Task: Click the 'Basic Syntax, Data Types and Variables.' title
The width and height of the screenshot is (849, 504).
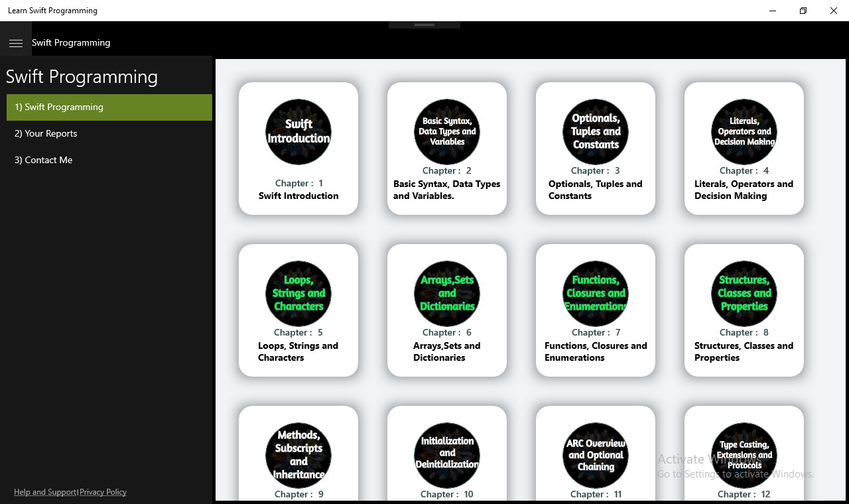Action: pyautogui.click(x=447, y=190)
